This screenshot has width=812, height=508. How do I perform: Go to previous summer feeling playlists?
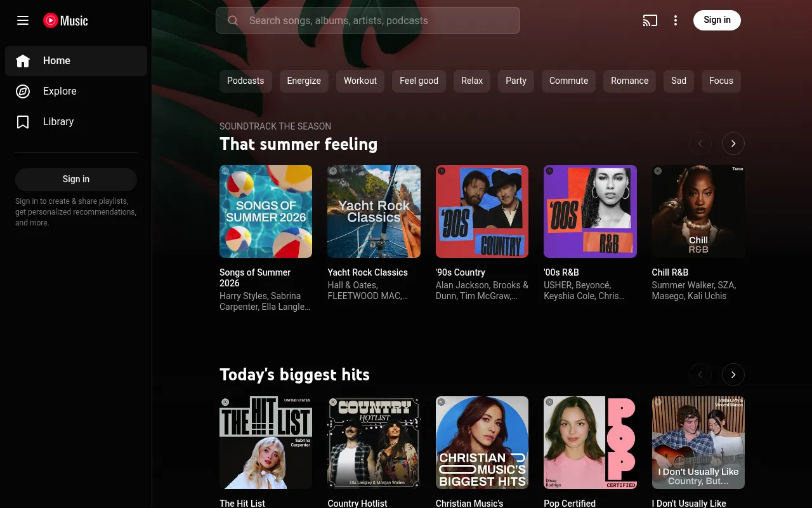(x=700, y=144)
